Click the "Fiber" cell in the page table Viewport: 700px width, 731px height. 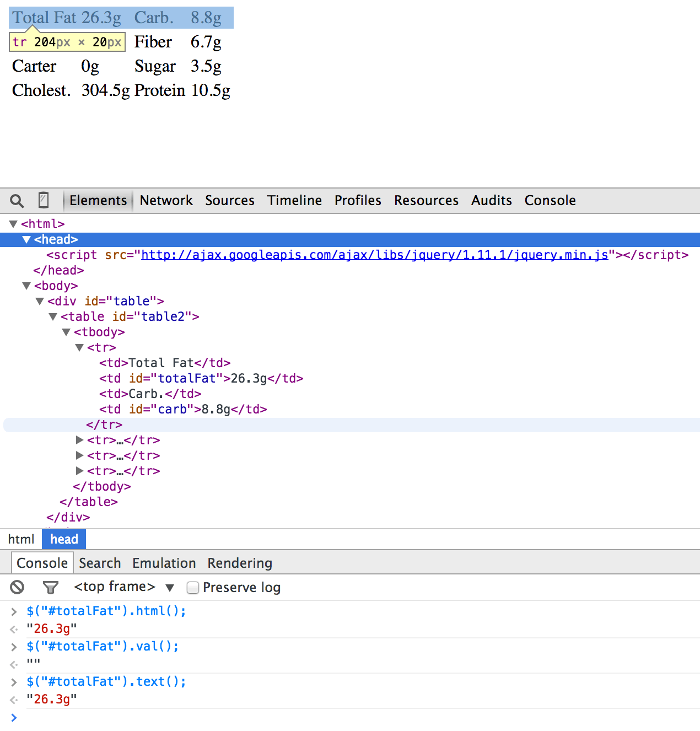(153, 42)
